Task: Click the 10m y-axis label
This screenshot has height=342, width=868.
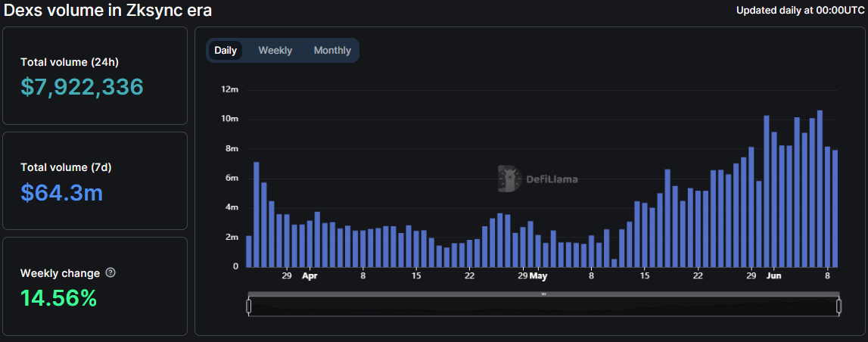Action: [x=230, y=119]
